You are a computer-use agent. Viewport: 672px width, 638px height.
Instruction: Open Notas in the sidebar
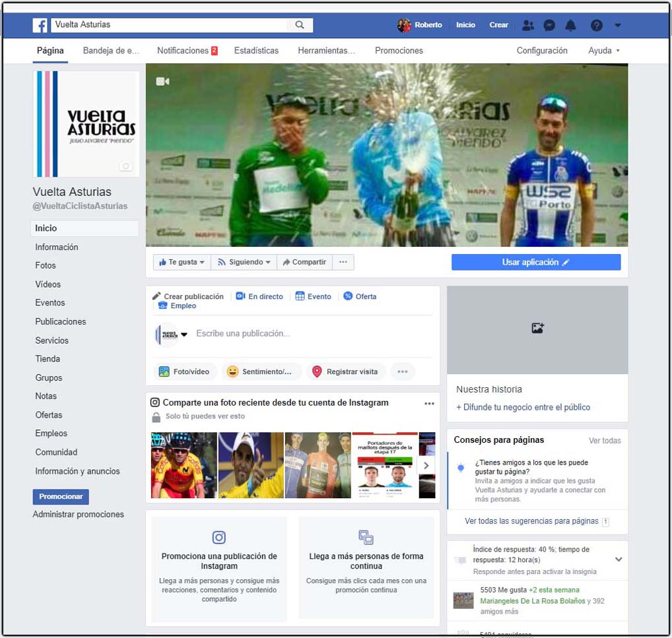pos(46,397)
